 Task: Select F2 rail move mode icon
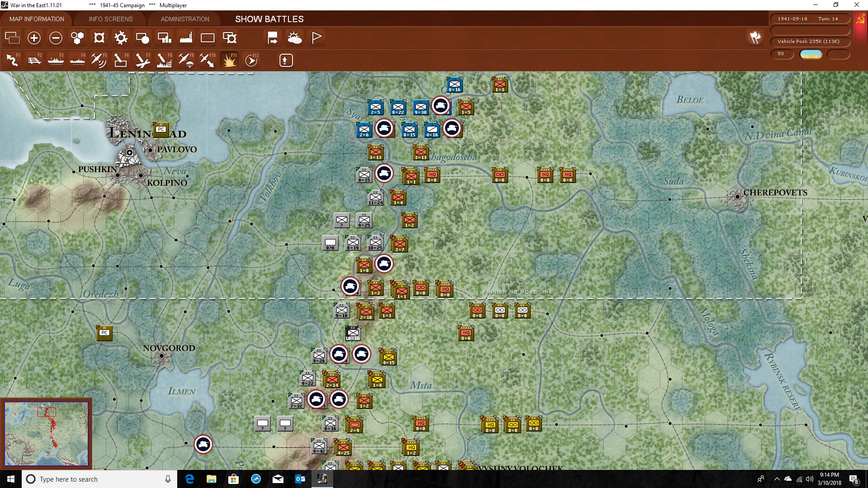coord(34,60)
